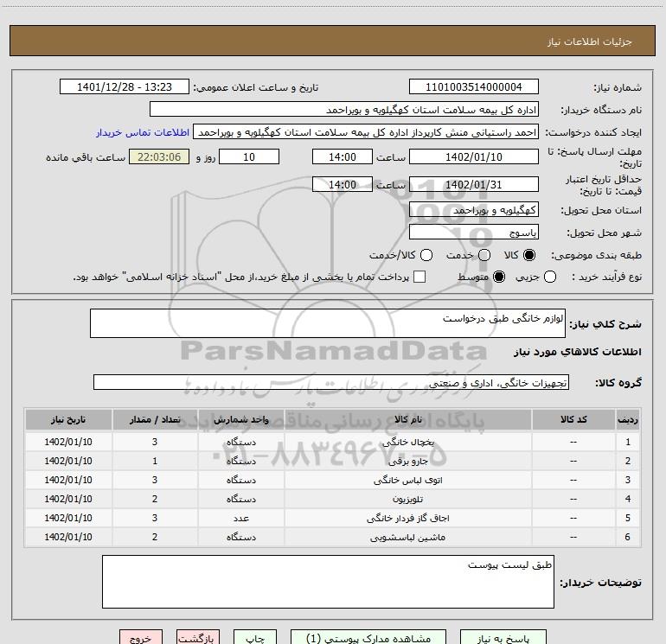Click the response deadline time field
The height and width of the screenshot is (644, 666).
[343, 156]
